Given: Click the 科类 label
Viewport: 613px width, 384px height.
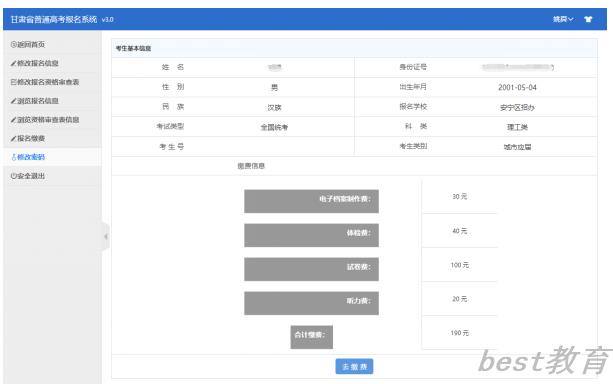Looking at the screenshot, I should click(416, 126).
